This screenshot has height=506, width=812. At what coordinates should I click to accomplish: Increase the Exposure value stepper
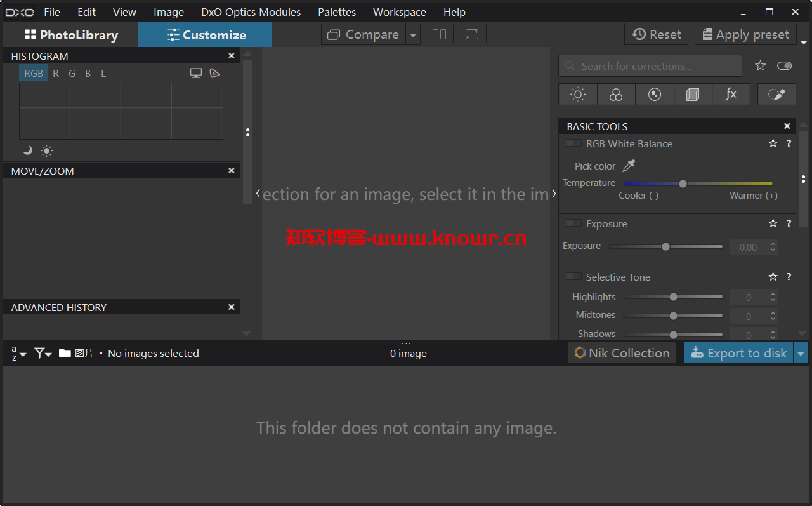point(773,243)
